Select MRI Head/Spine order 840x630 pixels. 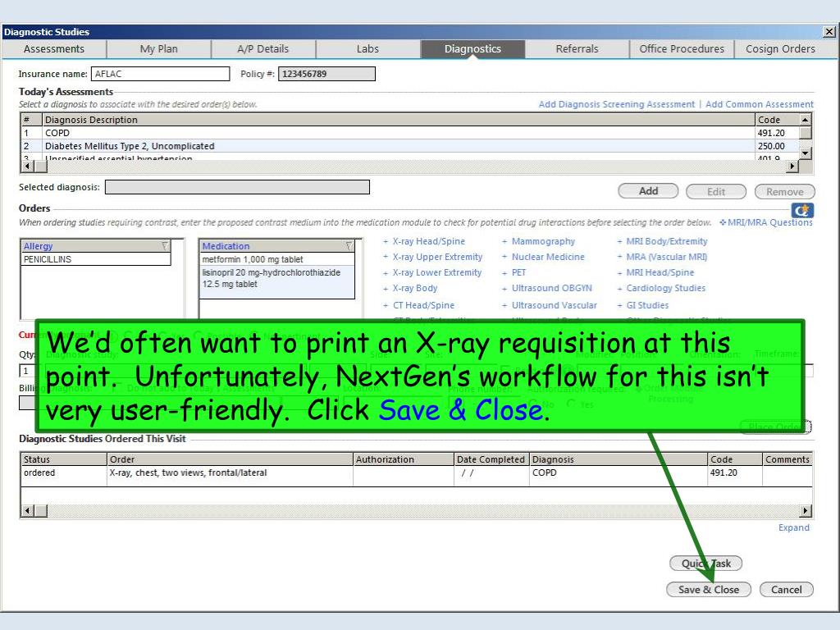(660, 272)
